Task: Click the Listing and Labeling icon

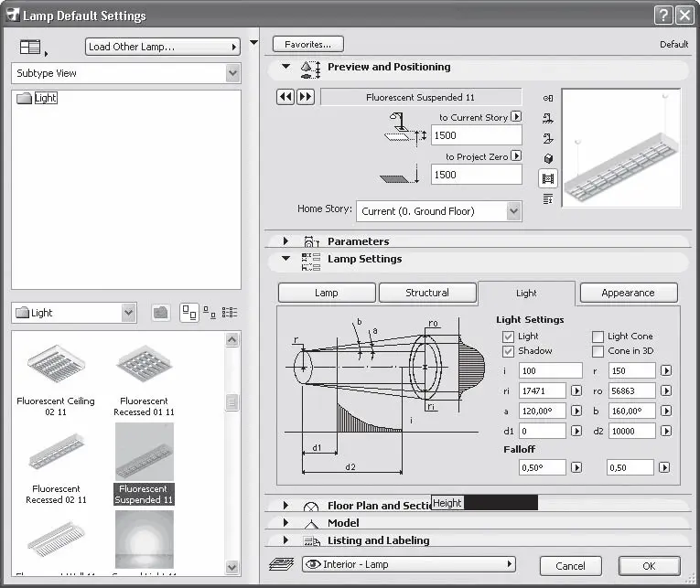Action: 311,541
